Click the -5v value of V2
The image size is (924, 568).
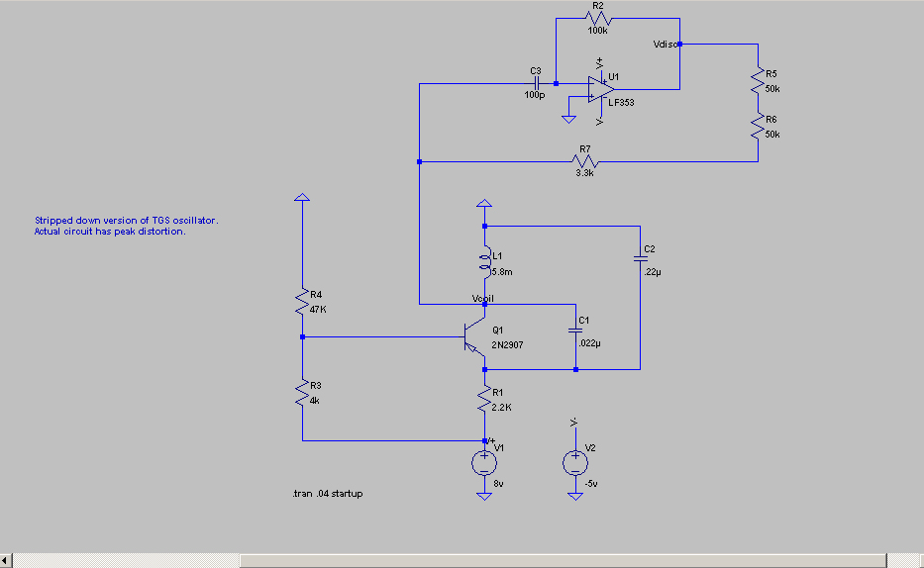(591, 484)
